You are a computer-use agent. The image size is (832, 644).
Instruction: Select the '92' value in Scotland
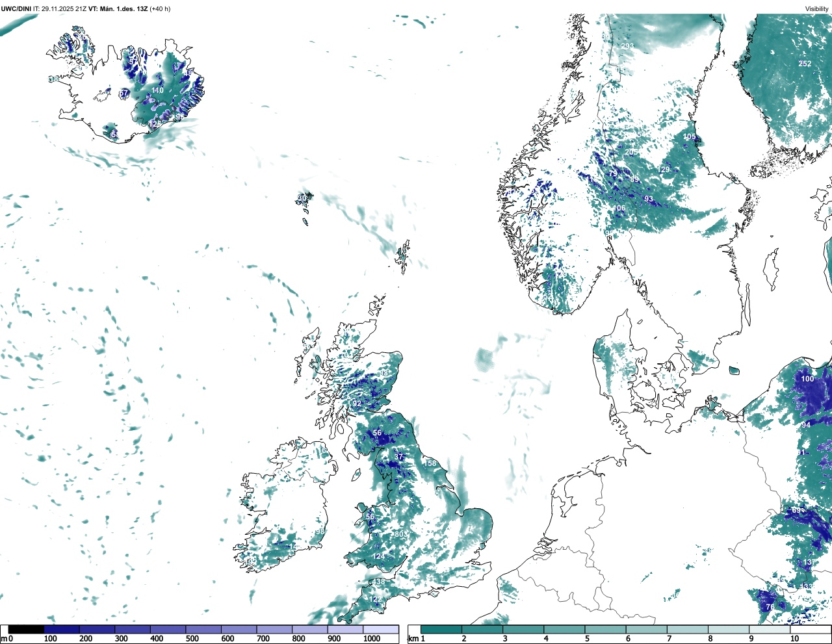[357, 404]
